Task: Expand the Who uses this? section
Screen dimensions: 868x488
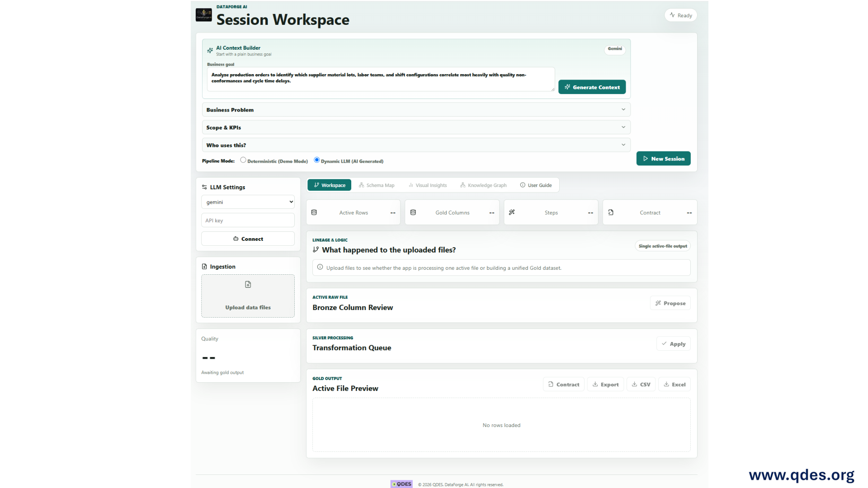Action: 416,145
